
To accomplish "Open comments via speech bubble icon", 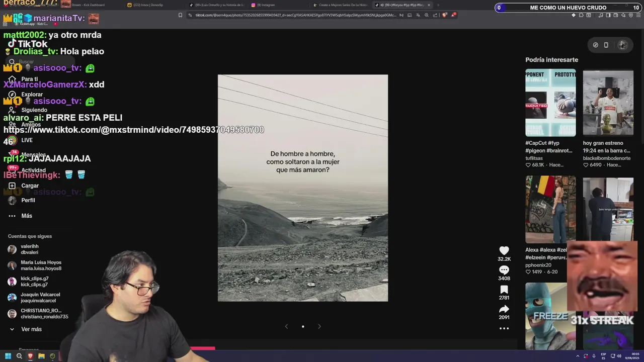I will [x=504, y=270].
